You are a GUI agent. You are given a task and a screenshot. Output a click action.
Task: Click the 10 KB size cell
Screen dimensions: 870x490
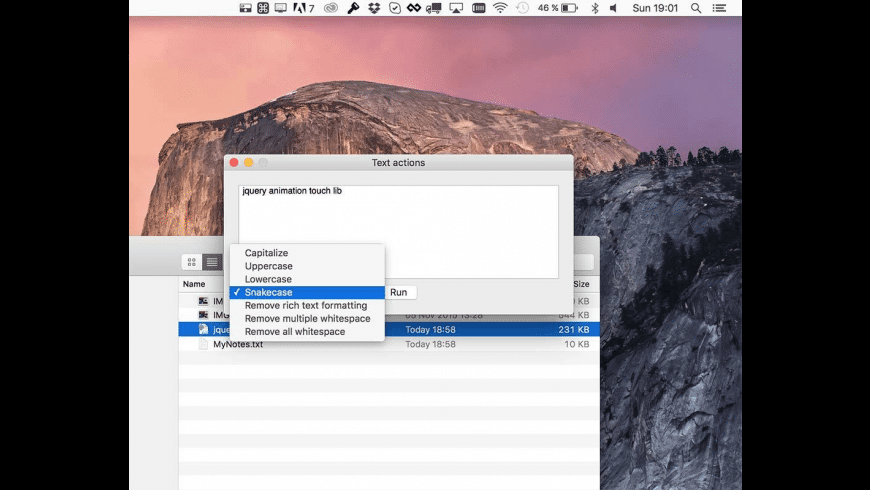pos(577,344)
